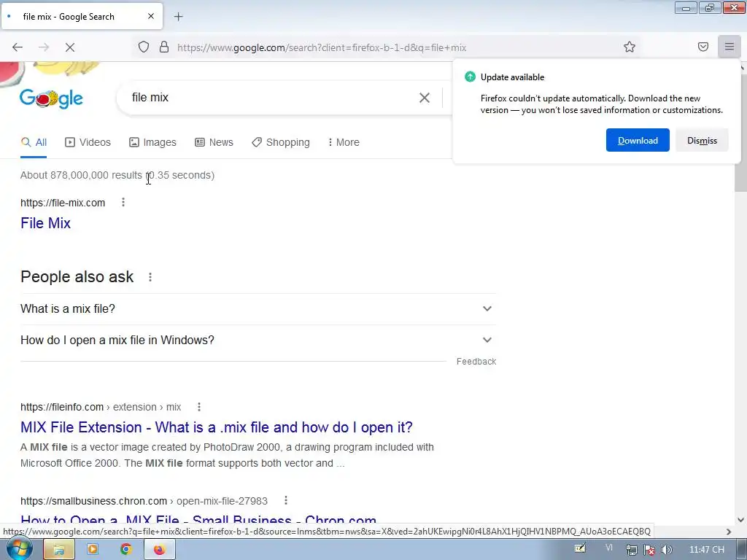Dismiss the update notification

point(702,140)
